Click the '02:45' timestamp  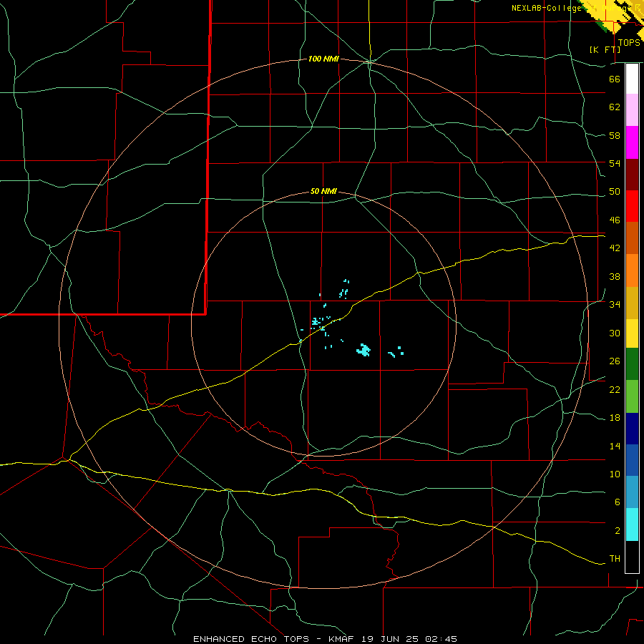[441, 639]
